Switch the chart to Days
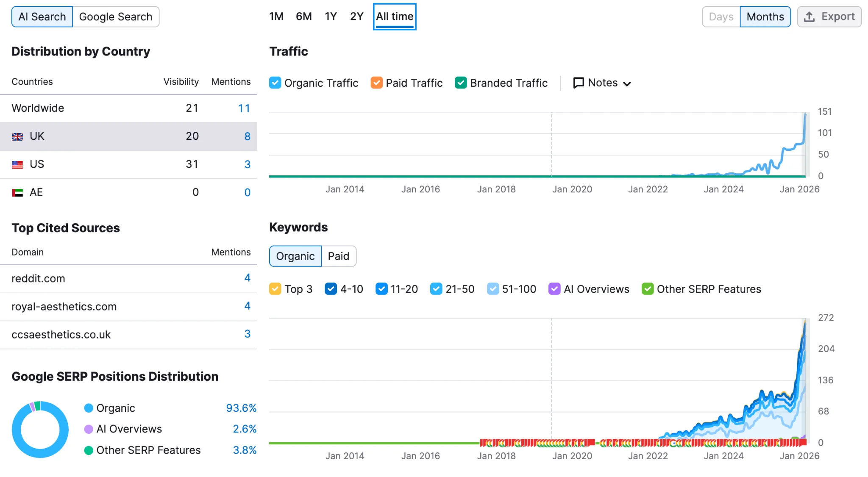The width and height of the screenshot is (868, 477). tap(721, 17)
